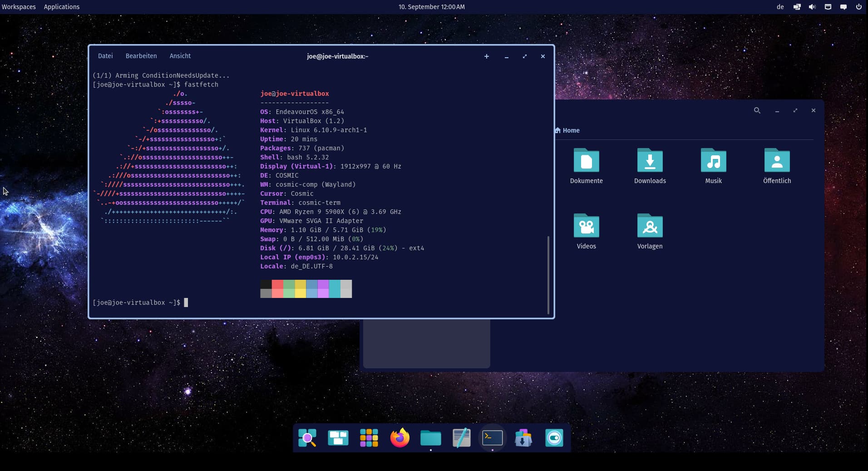This screenshot has height=471, width=868.
Task: Click the 'Packages: 737 (pacman)' line
Action: click(x=302, y=148)
